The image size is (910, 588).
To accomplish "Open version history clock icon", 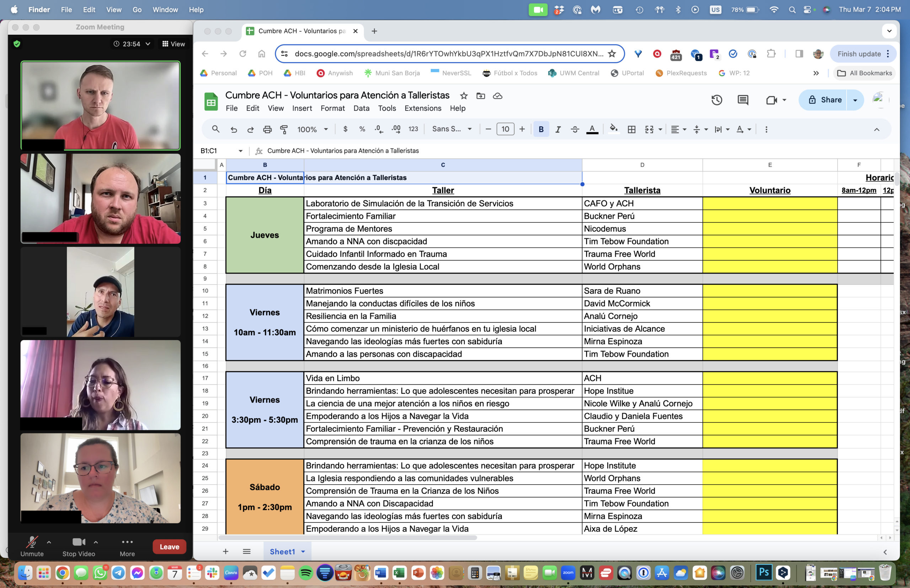I will [716, 100].
